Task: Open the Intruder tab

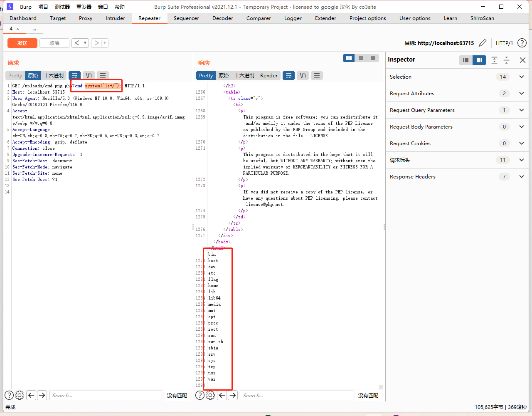Action: click(115, 18)
